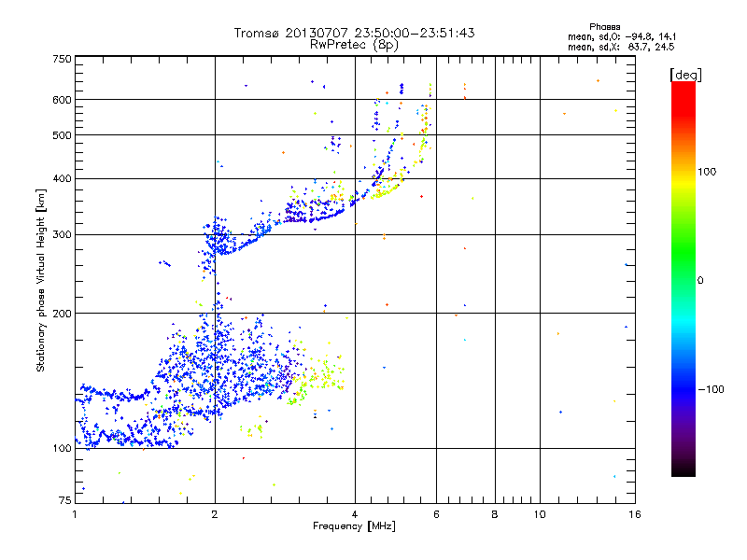The width and height of the screenshot is (747, 560).
Task: Click the '[deg]' colorbar unit label
Action: coord(685,75)
